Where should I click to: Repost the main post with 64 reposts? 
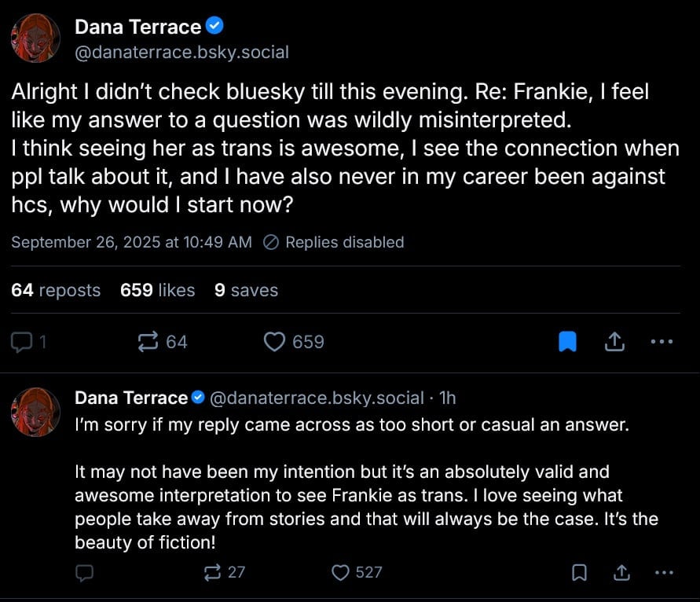(147, 342)
